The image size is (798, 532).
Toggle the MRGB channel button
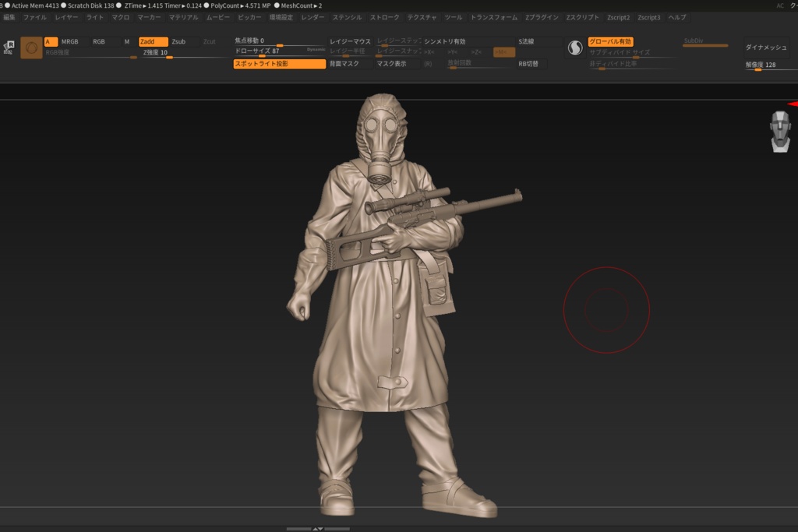click(x=70, y=41)
